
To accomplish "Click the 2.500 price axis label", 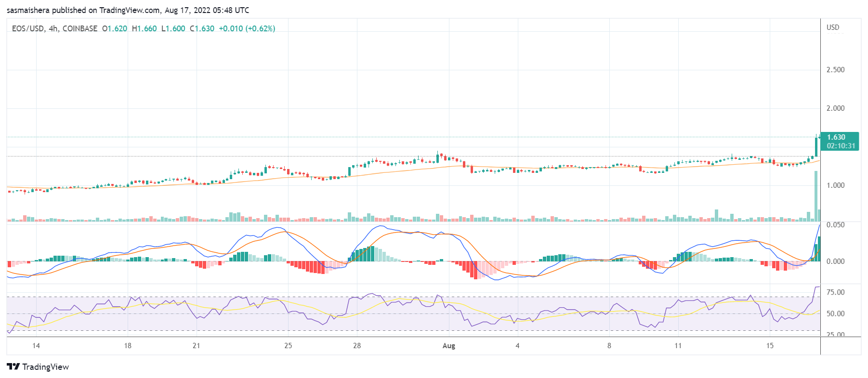I will tap(836, 70).
